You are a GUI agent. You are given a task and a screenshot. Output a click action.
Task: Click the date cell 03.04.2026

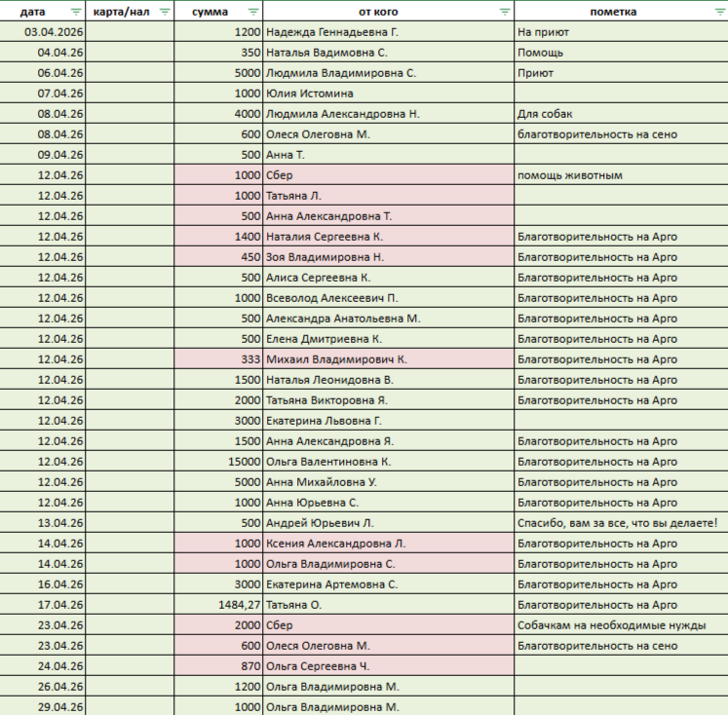coord(42,32)
